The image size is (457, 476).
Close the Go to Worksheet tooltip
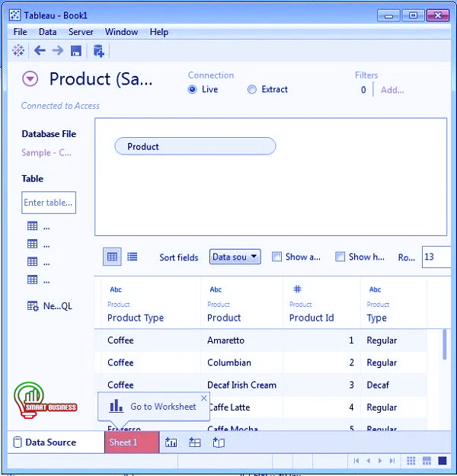[x=204, y=398]
